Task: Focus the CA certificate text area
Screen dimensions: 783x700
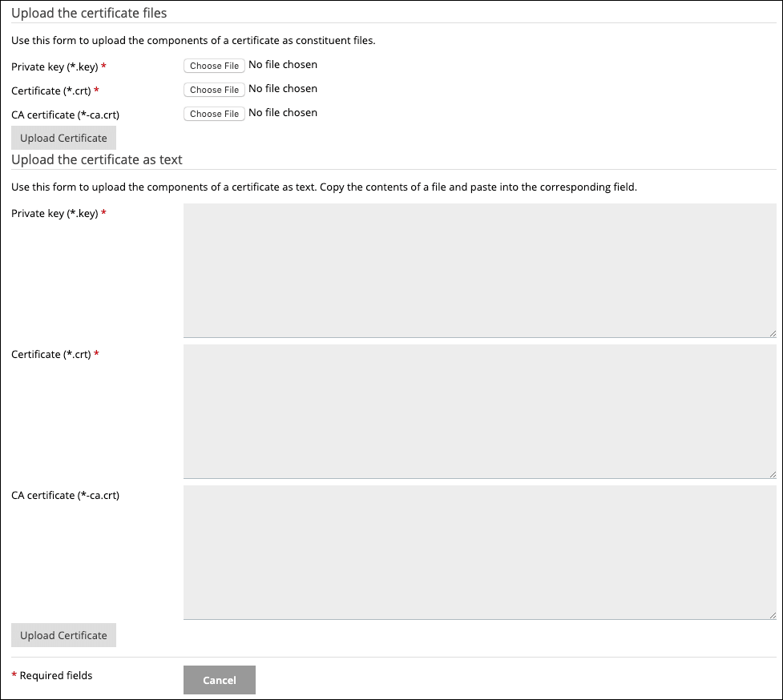Action: 479,552
